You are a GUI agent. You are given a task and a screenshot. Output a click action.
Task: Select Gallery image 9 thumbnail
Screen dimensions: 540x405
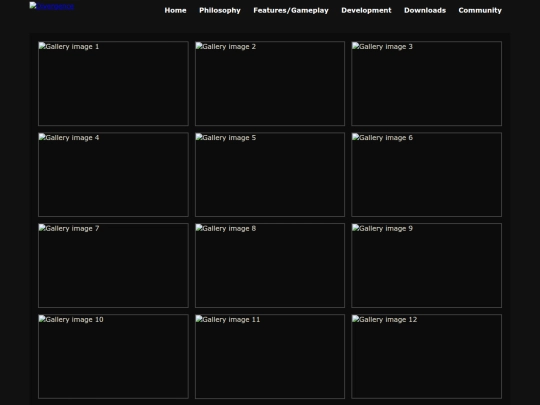tap(426, 266)
